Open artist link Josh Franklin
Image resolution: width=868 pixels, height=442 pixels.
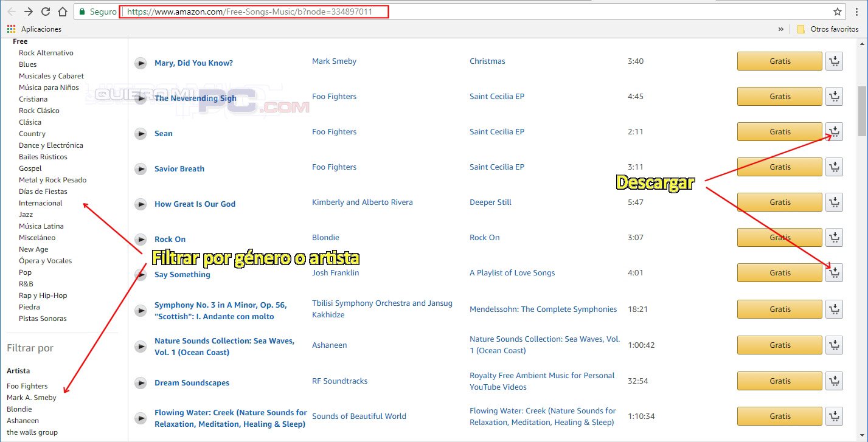click(x=336, y=273)
